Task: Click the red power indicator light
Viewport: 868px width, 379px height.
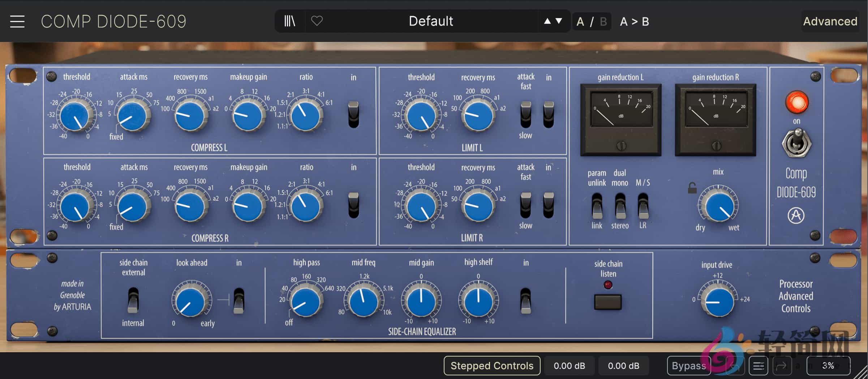Action: coord(796,102)
